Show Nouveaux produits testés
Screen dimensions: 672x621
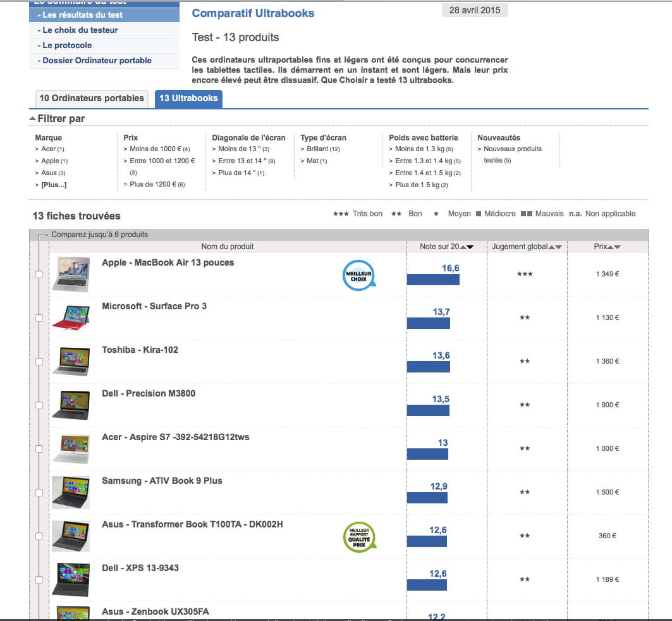coord(513,155)
